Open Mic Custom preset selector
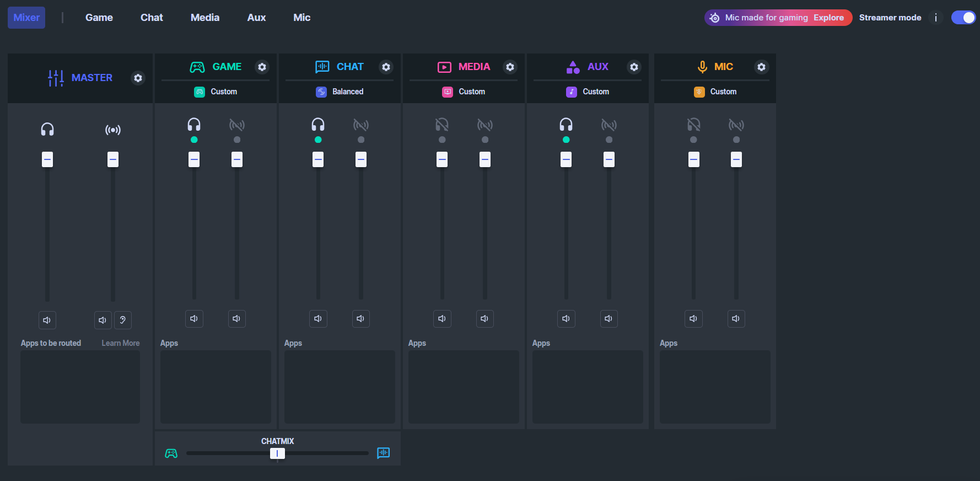This screenshot has height=481, width=980. [x=715, y=92]
